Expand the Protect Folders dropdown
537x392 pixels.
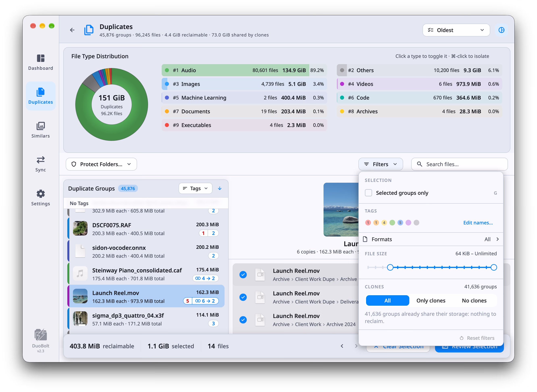pos(101,164)
